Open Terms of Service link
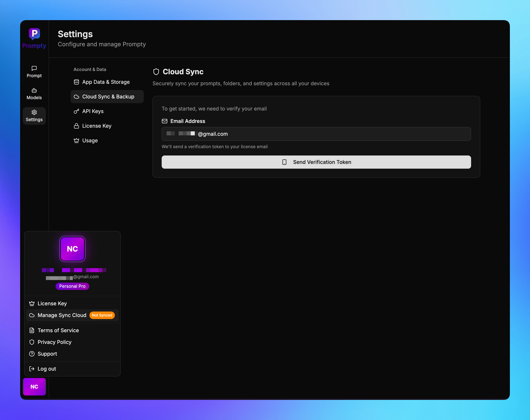530x420 pixels. [x=58, y=330]
